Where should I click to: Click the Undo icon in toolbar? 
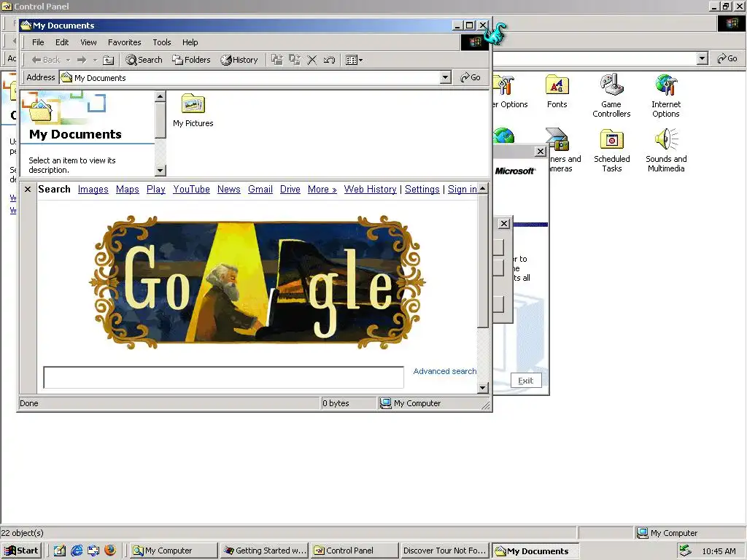(329, 60)
